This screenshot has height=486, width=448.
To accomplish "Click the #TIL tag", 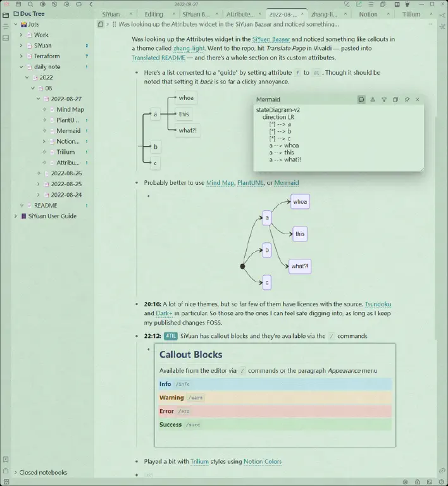I will click(x=170, y=336).
